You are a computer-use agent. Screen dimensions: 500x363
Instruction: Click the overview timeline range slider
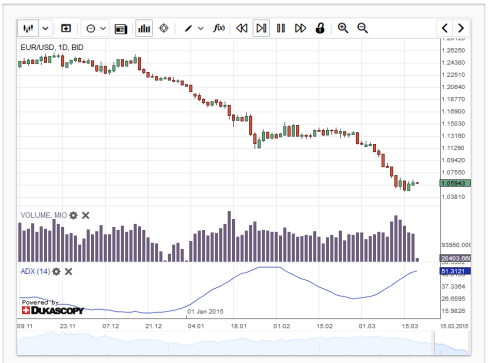tap(452, 343)
